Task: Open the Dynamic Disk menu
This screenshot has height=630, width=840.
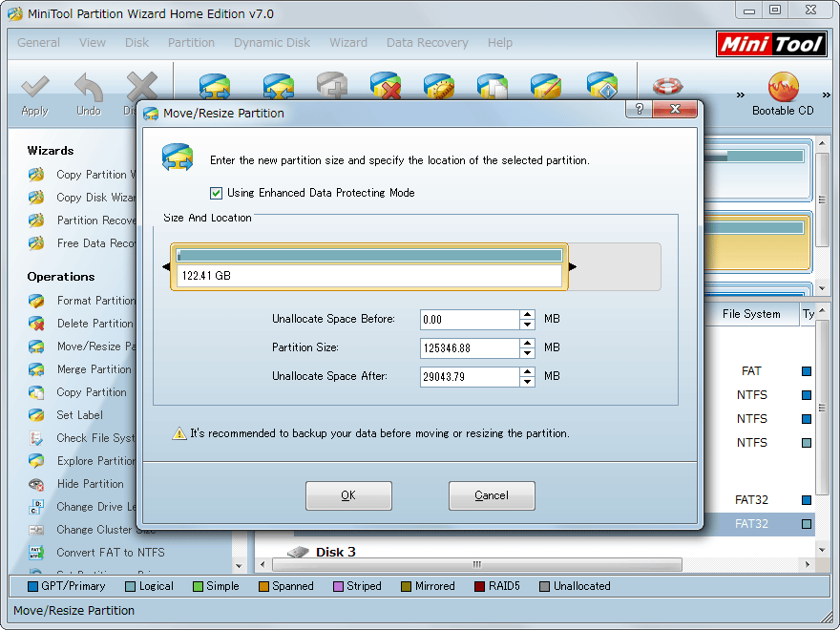Action: pyautogui.click(x=272, y=43)
